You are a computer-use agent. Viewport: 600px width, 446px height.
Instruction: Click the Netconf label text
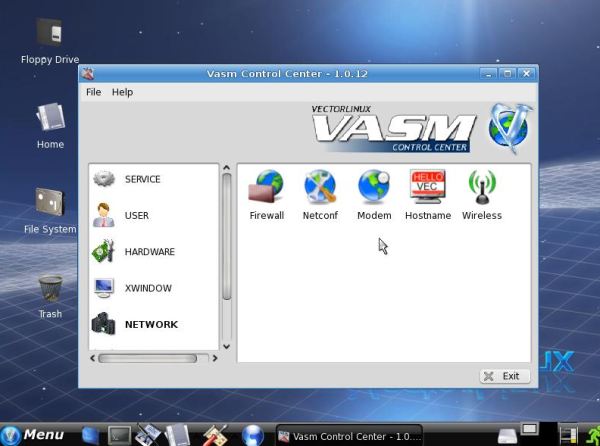click(320, 215)
